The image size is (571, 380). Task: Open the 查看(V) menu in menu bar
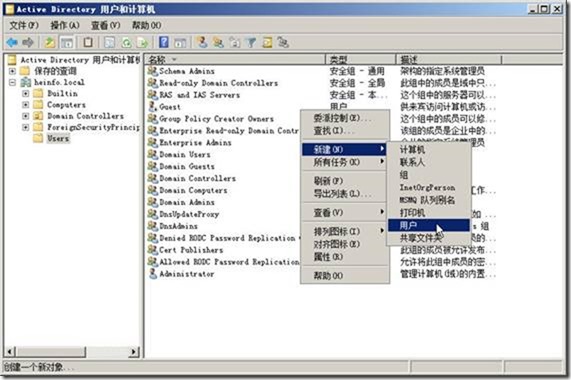[x=105, y=25]
